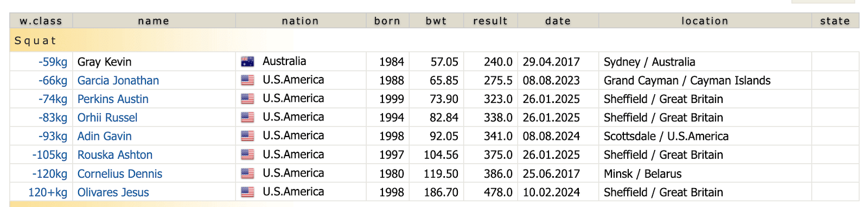Click the 'date' column header
Viewport: 868px width, 207px height.
point(558,21)
